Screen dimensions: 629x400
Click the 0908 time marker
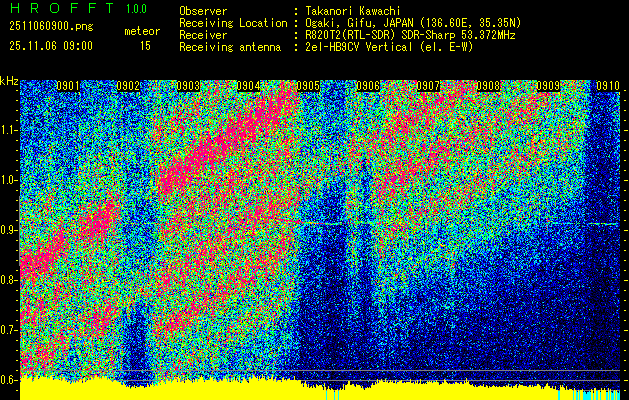pos(488,86)
